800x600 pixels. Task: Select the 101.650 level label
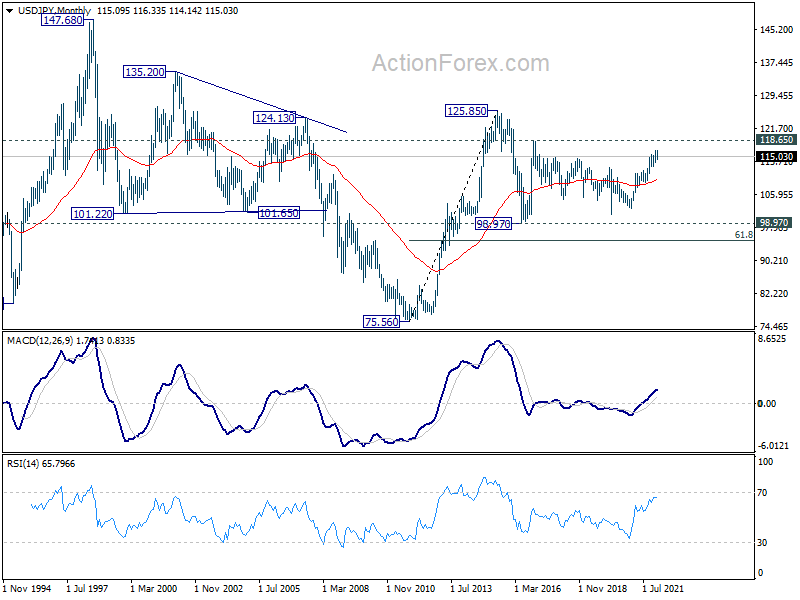coord(278,213)
